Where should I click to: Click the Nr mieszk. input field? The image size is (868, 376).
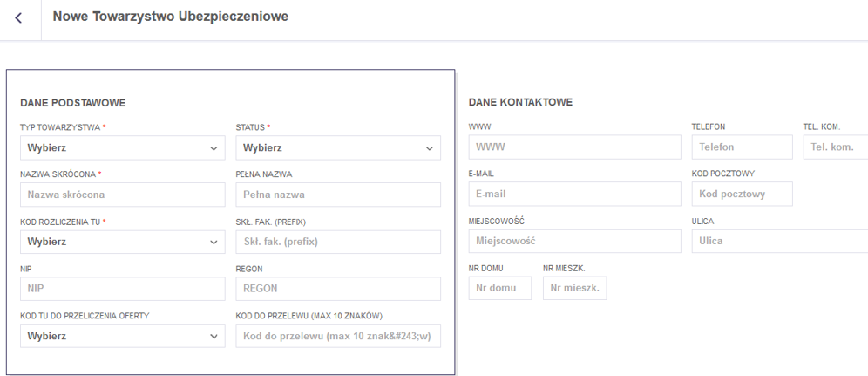coord(574,288)
